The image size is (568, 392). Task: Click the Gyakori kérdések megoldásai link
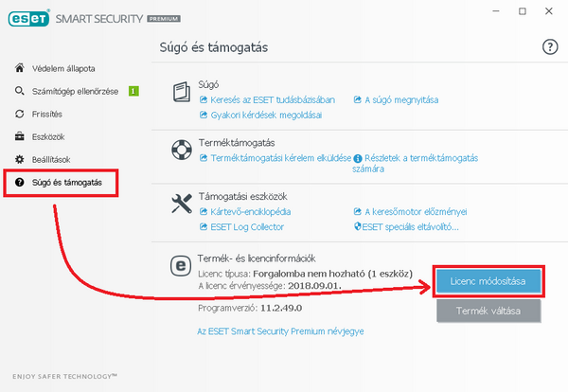[263, 115]
